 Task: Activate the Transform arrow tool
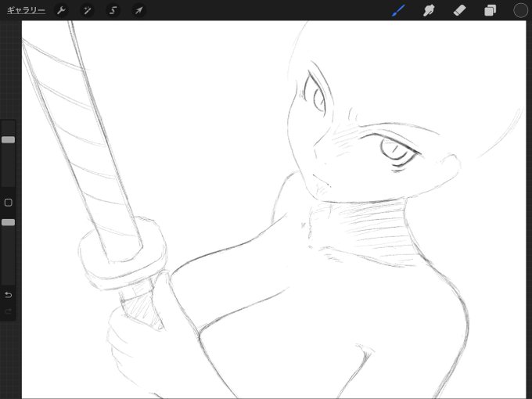138,10
